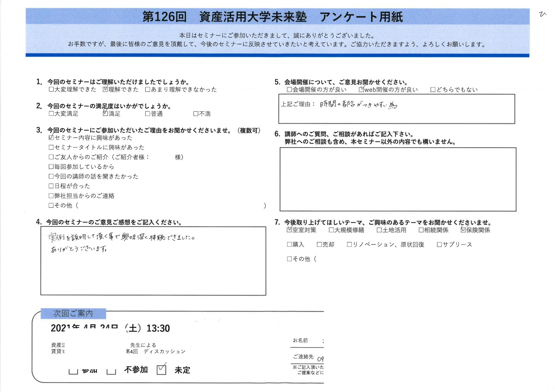Check the 大規模修繕 checkbox
The height and width of the screenshot is (392, 555).
pos(331,230)
